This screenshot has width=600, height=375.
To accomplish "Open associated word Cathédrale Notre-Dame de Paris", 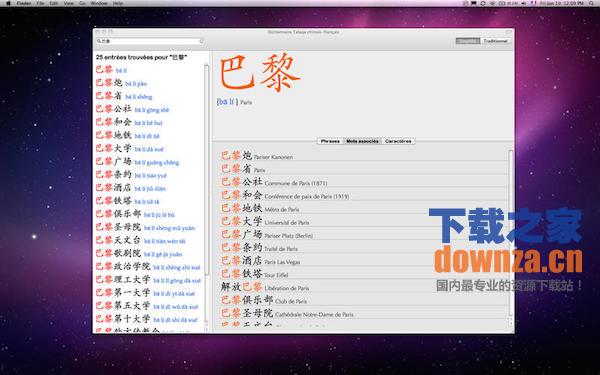I will coord(287,313).
